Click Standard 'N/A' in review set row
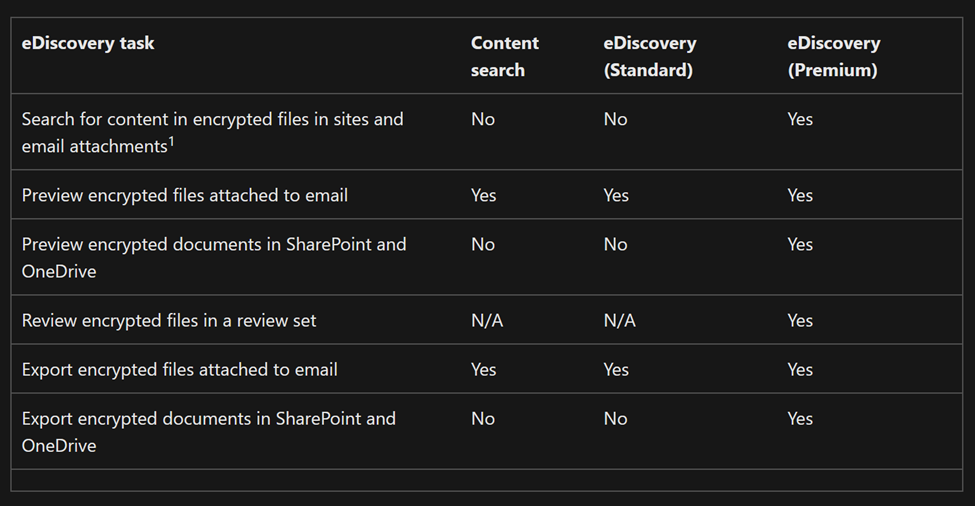This screenshot has width=975, height=506. tap(619, 321)
